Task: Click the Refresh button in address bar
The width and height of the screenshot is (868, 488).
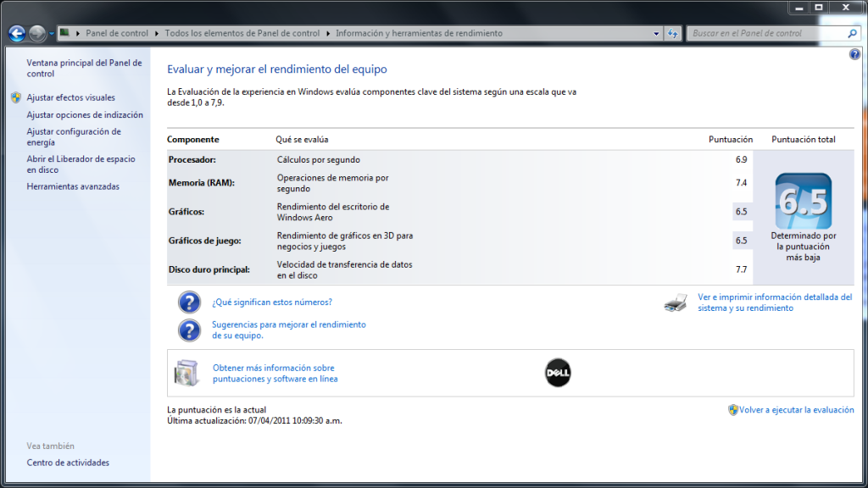Action: pyautogui.click(x=672, y=34)
